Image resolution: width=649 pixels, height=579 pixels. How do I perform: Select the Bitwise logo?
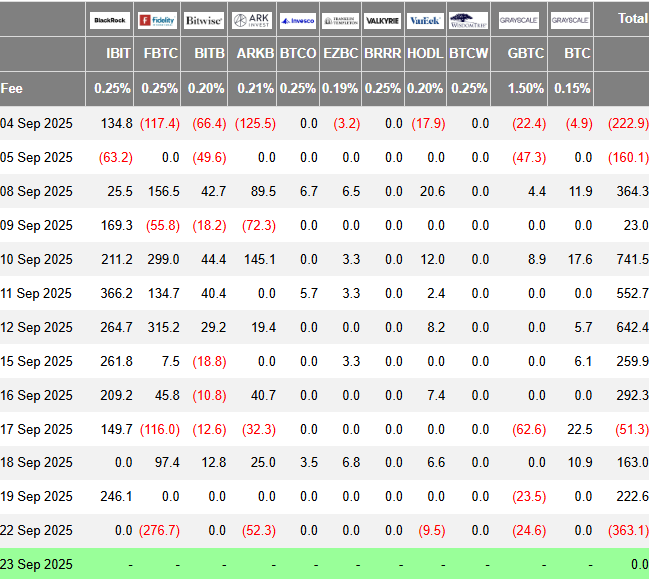[x=204, y=20]
